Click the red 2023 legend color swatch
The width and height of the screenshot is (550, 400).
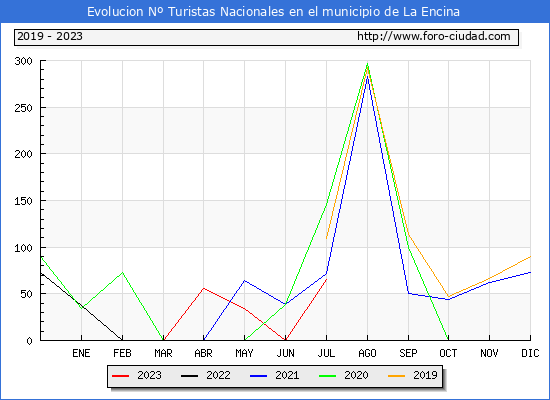coord(120,376)
